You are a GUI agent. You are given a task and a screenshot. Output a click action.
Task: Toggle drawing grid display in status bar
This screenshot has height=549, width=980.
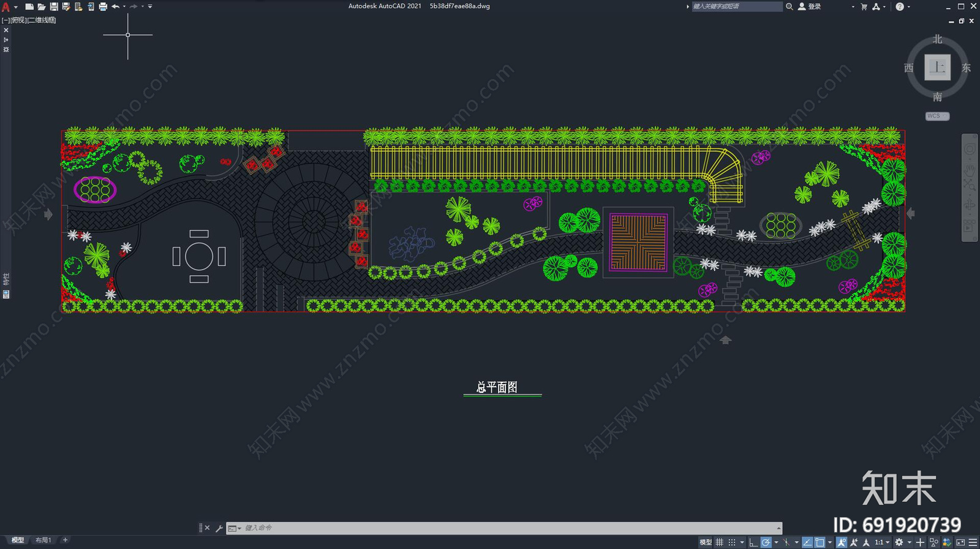[x=720, y=542]
